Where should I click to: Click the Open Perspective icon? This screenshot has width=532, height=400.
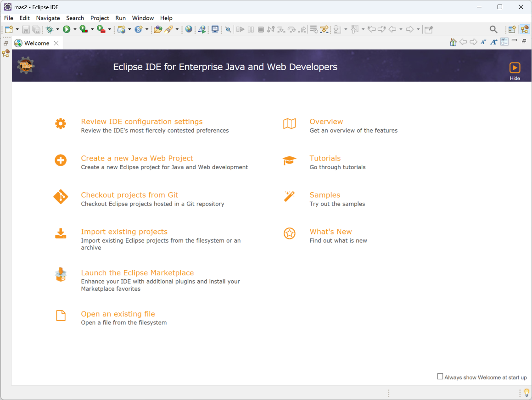[512, 29]
